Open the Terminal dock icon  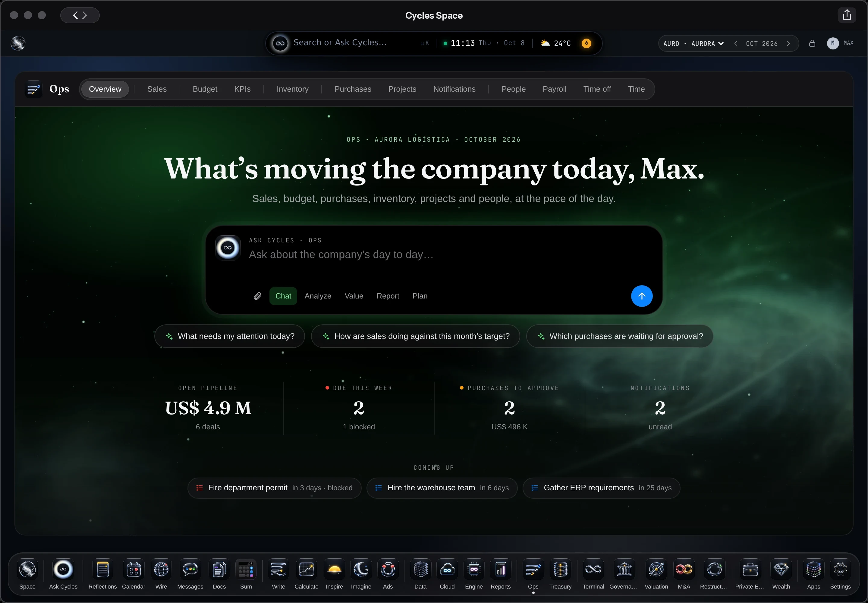(593, 569)
